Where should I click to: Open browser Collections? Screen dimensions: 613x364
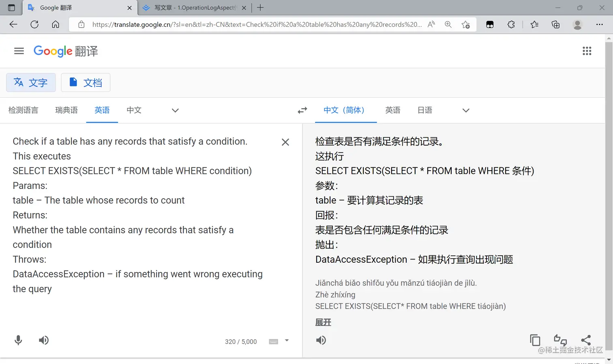tap(556, 24)
